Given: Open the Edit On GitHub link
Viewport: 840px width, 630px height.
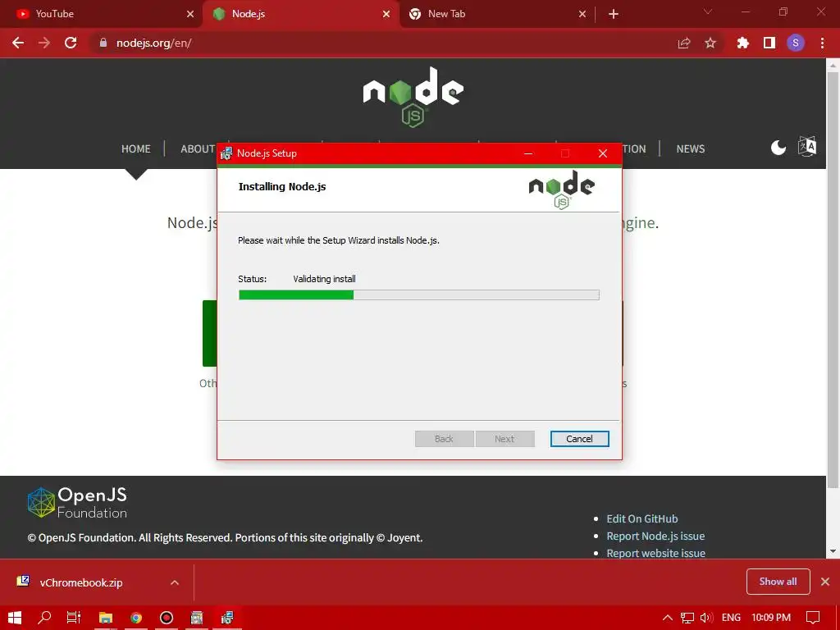Looking at the screenshot, I should coord(641,518).
